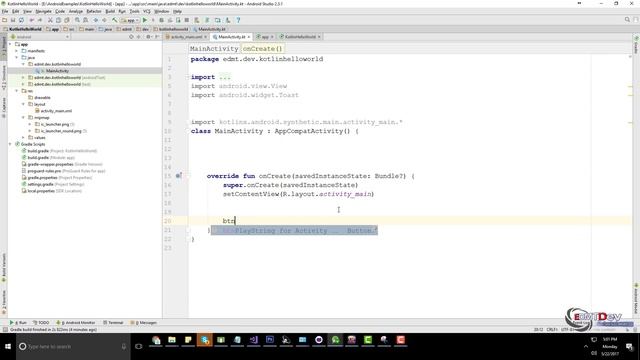640x360 pixels.
Task: Expand the manifests folder
Action: click(17, 51)
